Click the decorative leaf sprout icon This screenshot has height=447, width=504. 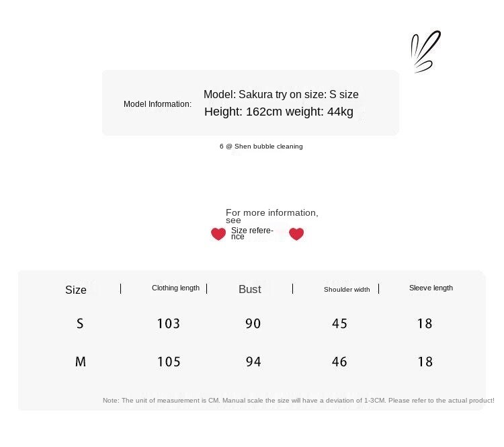click(425, 52)
